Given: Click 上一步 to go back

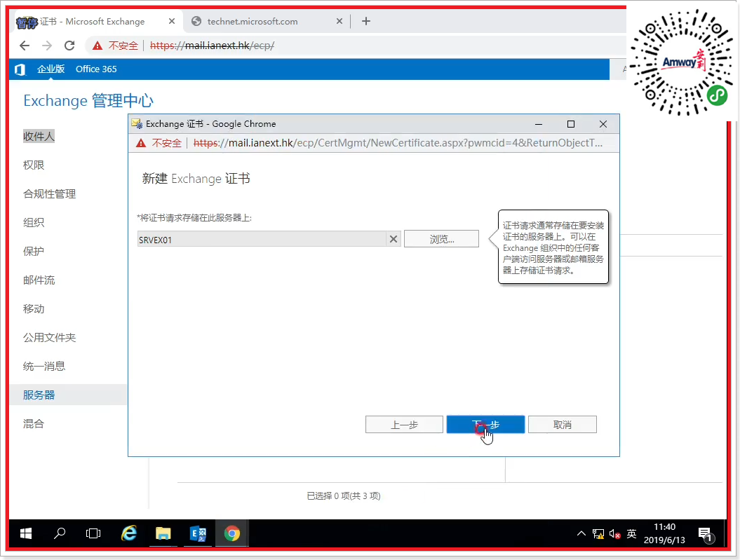Looking at the screenshot, I should (x=404, y=425).
